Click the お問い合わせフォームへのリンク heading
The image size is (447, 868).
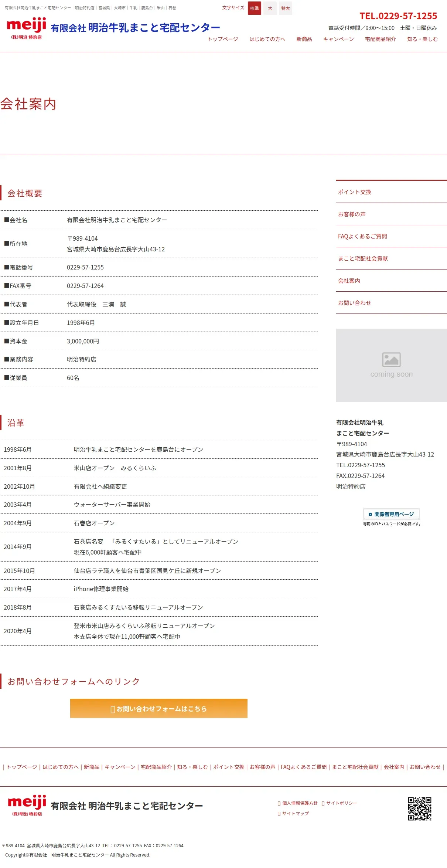(x=74, y=681)
